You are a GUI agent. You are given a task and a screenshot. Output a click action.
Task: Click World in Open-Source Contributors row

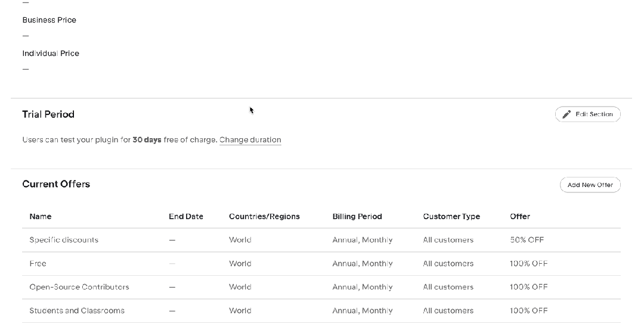point(240,287)
